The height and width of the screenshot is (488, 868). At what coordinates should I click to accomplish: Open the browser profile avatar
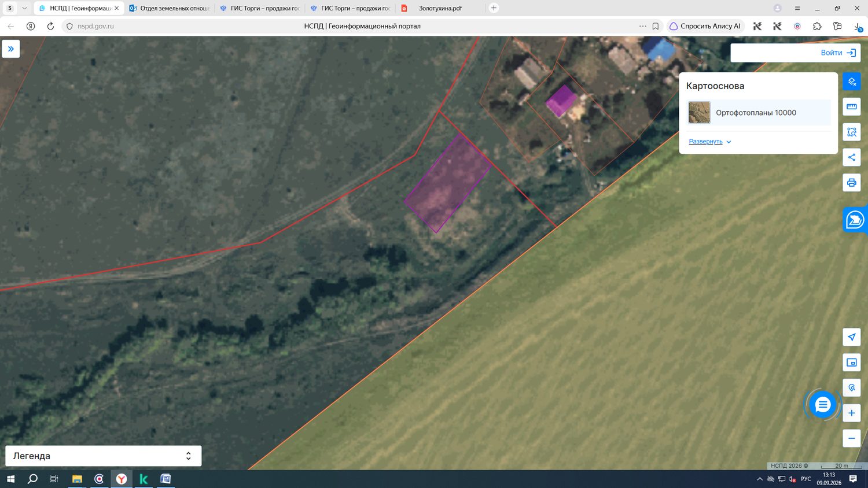778,8
